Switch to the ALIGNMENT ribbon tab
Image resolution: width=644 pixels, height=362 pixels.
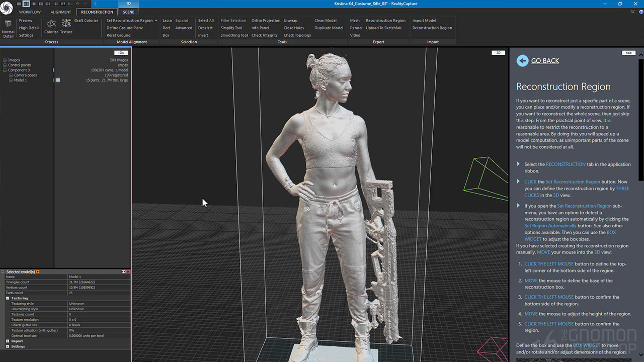(61, 12)
